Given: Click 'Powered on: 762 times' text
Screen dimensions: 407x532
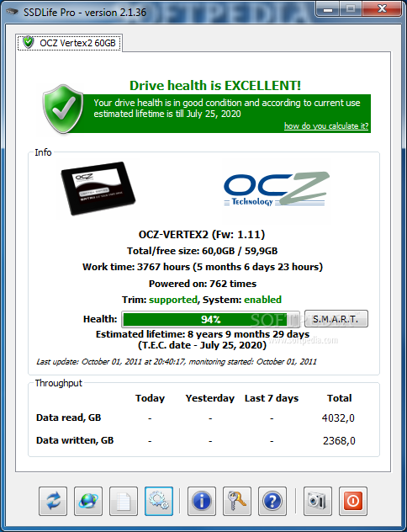Looking at the screenshot, I should (203, 284).
